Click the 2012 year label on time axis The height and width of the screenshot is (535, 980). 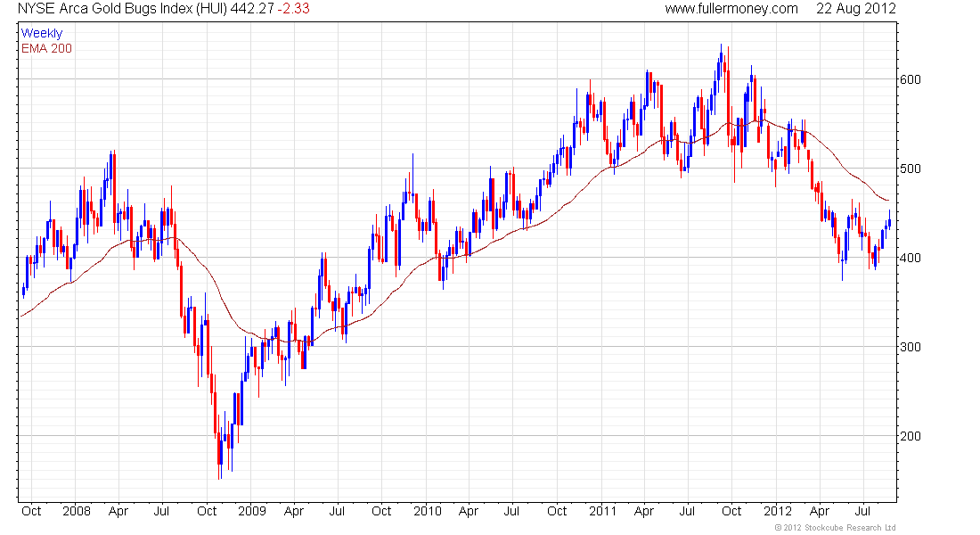(778, 511)
